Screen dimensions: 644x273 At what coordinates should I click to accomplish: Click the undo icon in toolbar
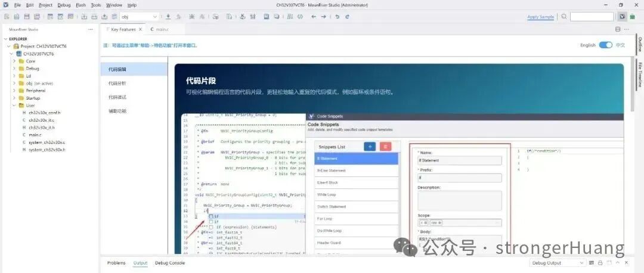[337, 17]
